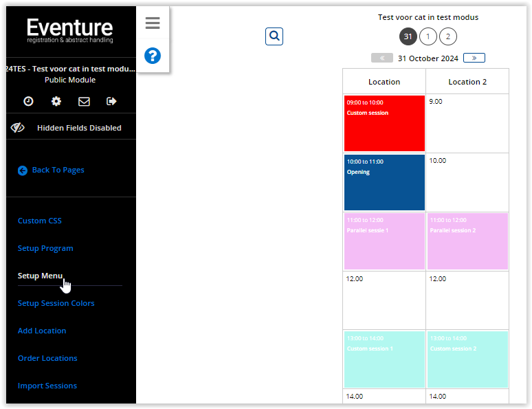Open settings via the gear icon
Screen dimensions: 532x409
56,101
